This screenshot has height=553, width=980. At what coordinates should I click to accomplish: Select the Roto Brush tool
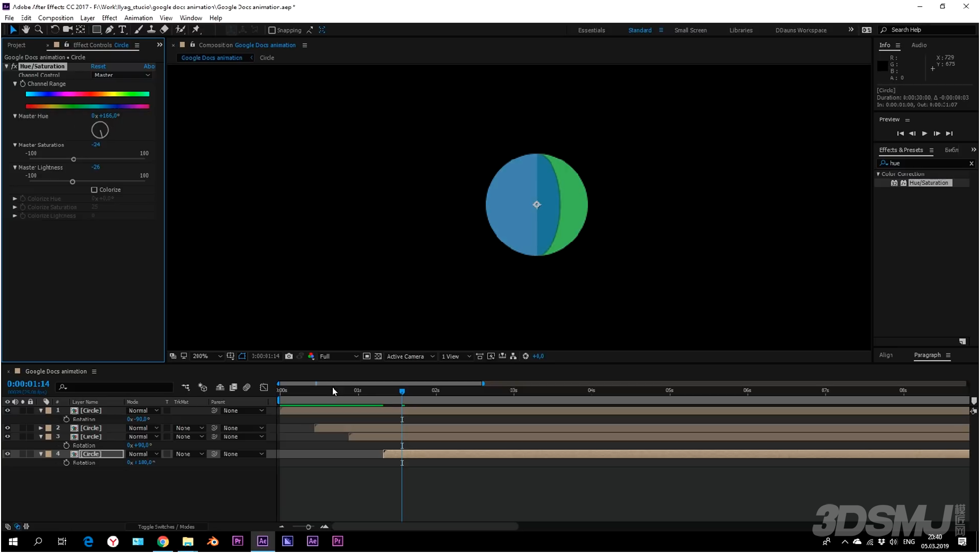point(181,30)
